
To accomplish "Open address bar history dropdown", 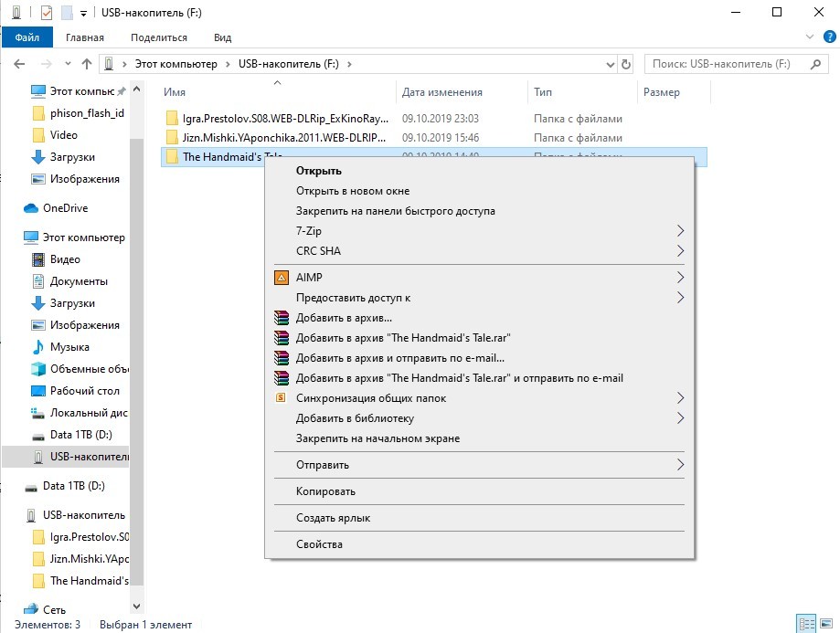I will coord(610,65).
